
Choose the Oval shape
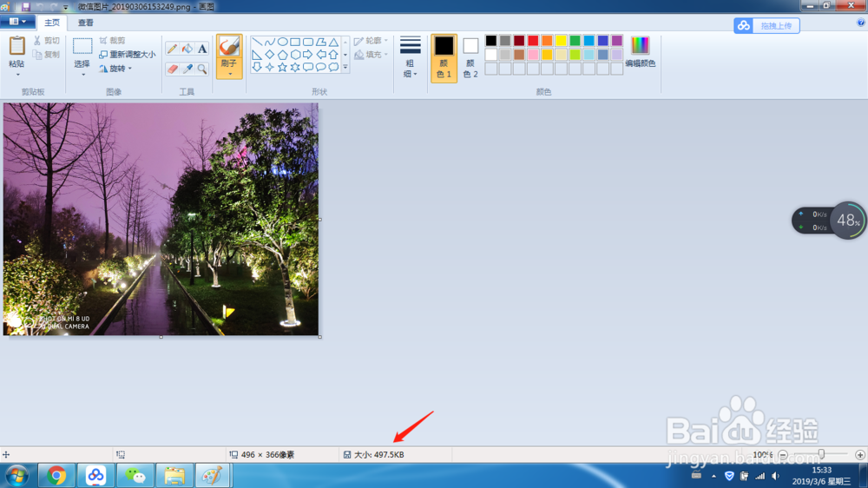pos(282,42)
